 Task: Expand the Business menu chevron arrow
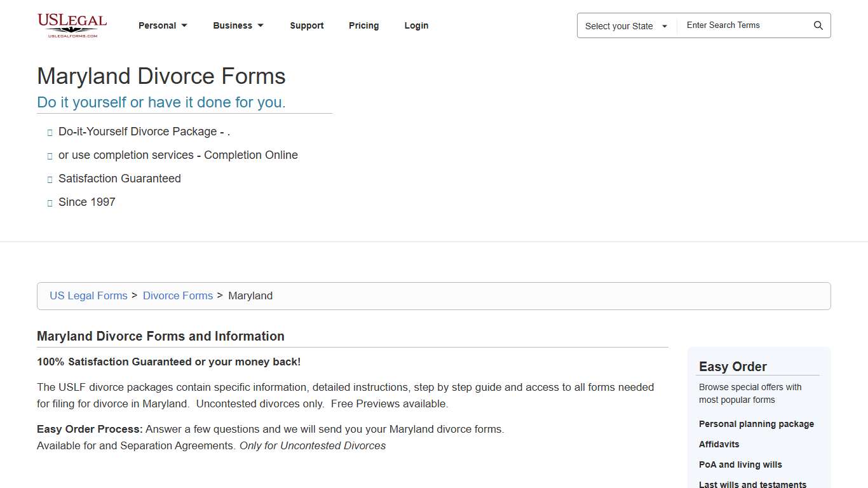tap(261, 25)
